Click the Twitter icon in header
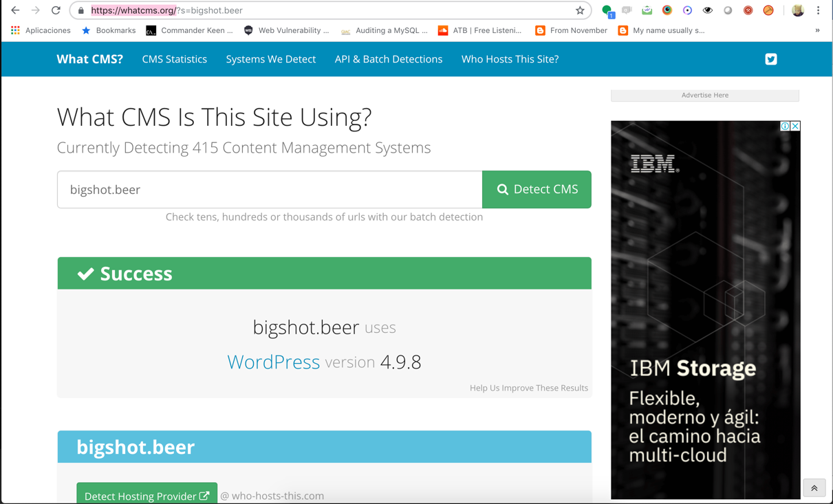The width and height of the screenshot is (833, 504). 770,59
